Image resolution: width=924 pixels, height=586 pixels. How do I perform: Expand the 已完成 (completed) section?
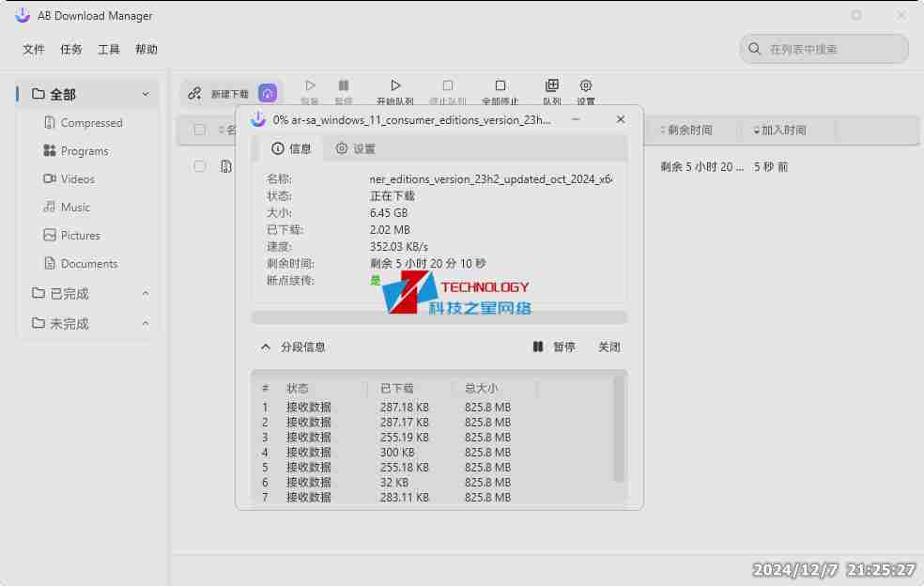(x=146, y=293)
